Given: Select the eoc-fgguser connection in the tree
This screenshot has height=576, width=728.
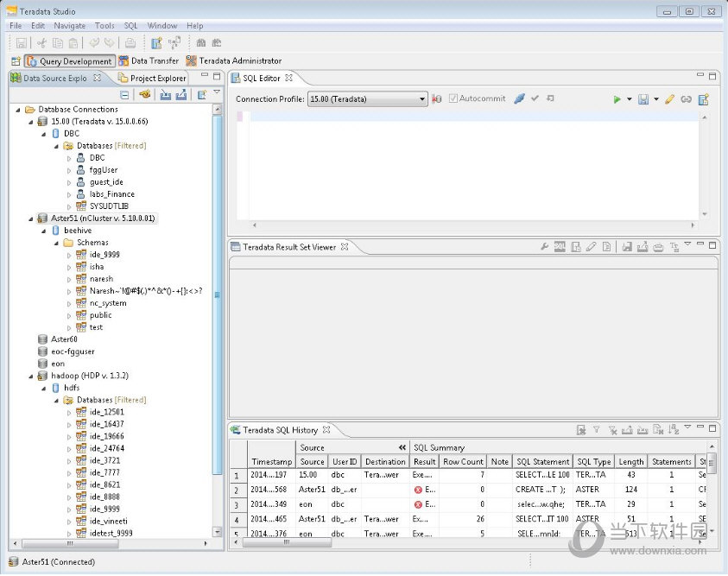Looking at the screenshot, I should click(x=73, y=351).
